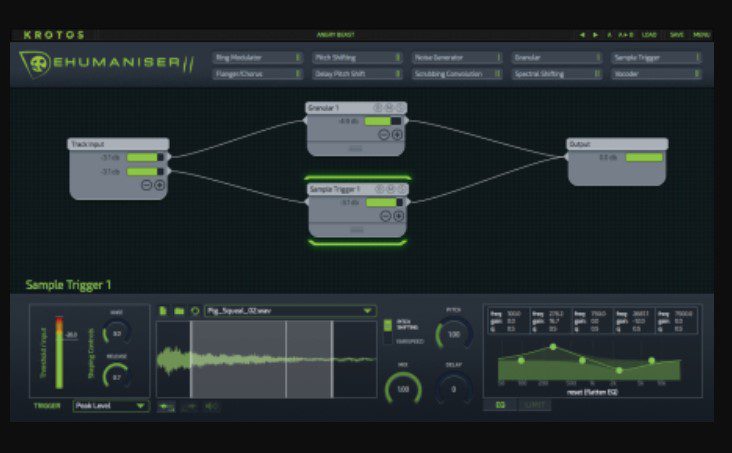
Task: Enable the Pitch Shifting mode toggle
Action: click(x=387, y=325)
